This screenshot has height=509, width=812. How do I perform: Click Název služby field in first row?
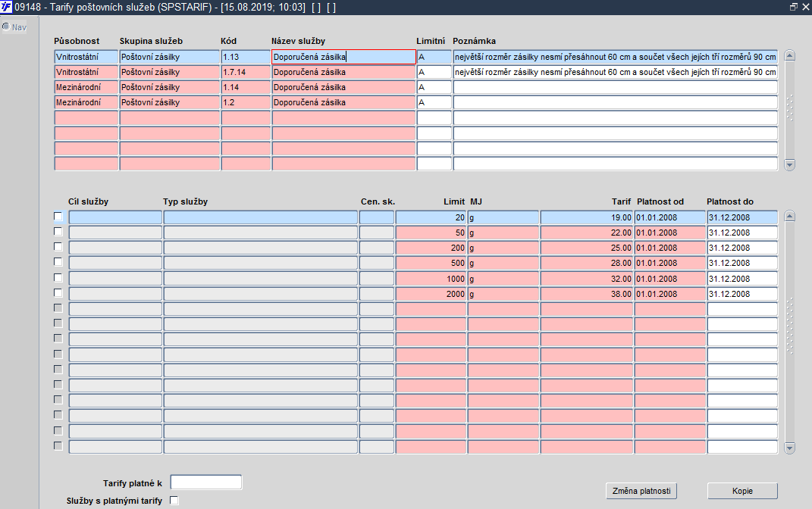point(343,57)
